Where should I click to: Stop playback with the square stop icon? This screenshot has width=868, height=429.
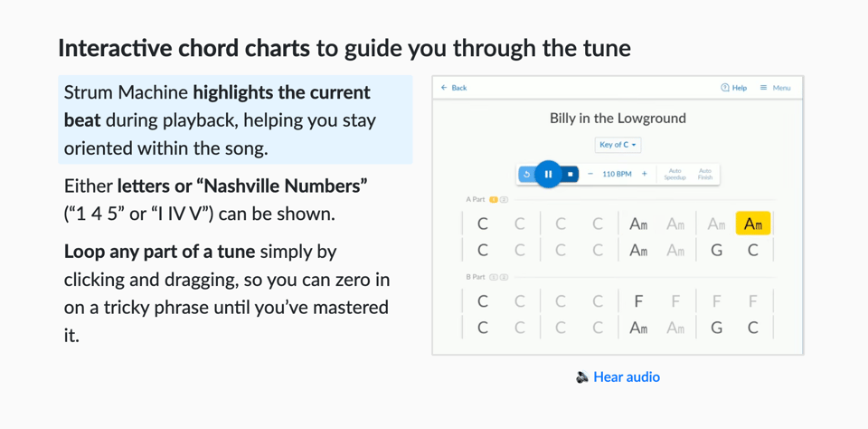(x=571, y=174)
